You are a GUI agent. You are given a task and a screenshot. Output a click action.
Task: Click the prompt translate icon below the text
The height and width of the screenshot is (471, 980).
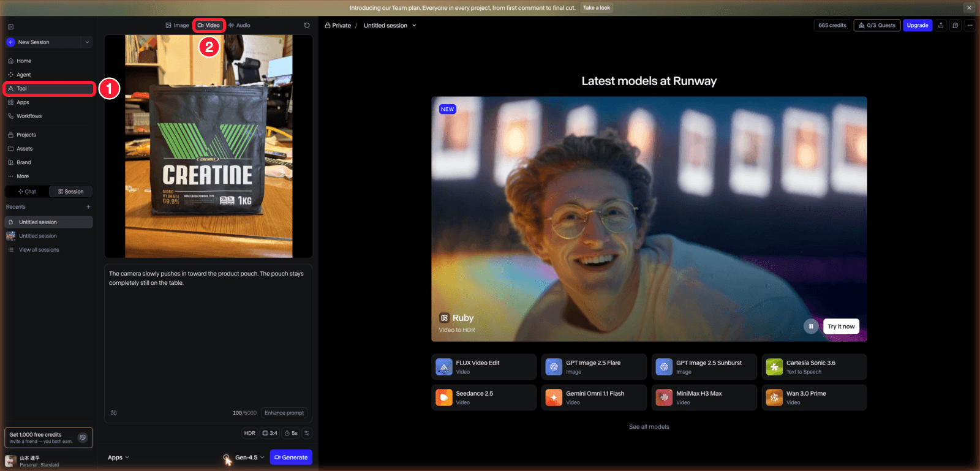[x=113, y=413]
